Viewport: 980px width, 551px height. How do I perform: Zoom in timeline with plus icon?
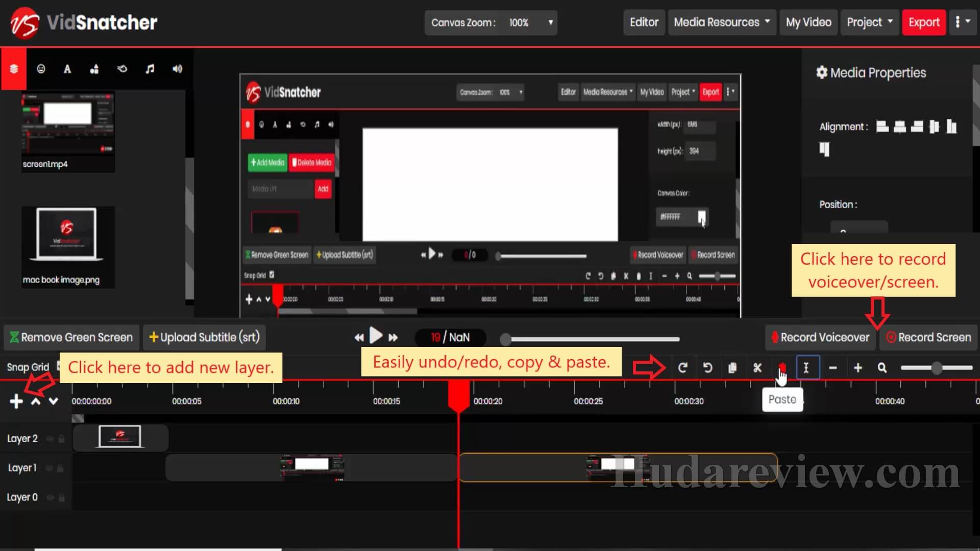tap(857, 368)
